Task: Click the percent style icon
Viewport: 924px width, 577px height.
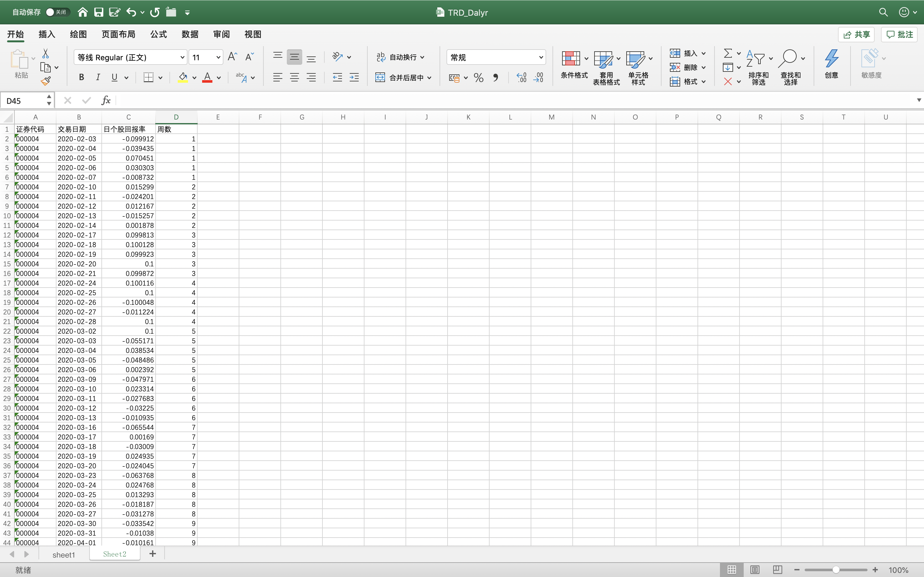Action: click(x=478, y=78)
